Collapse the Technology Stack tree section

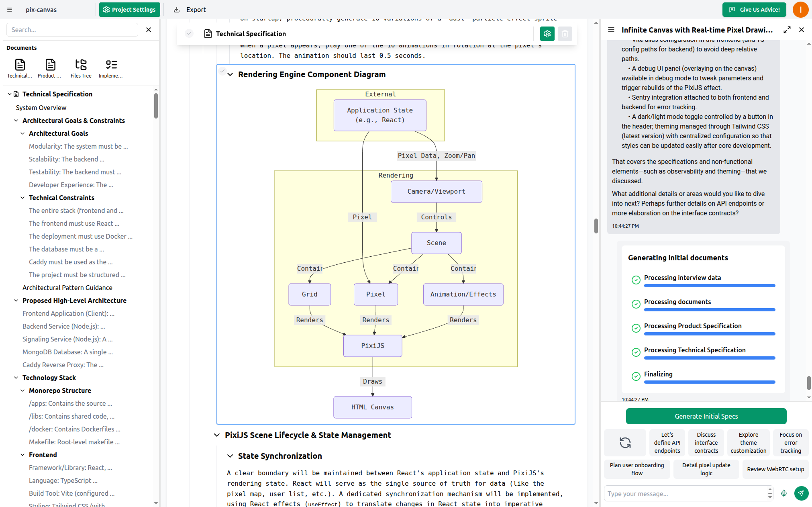(16, 378)
